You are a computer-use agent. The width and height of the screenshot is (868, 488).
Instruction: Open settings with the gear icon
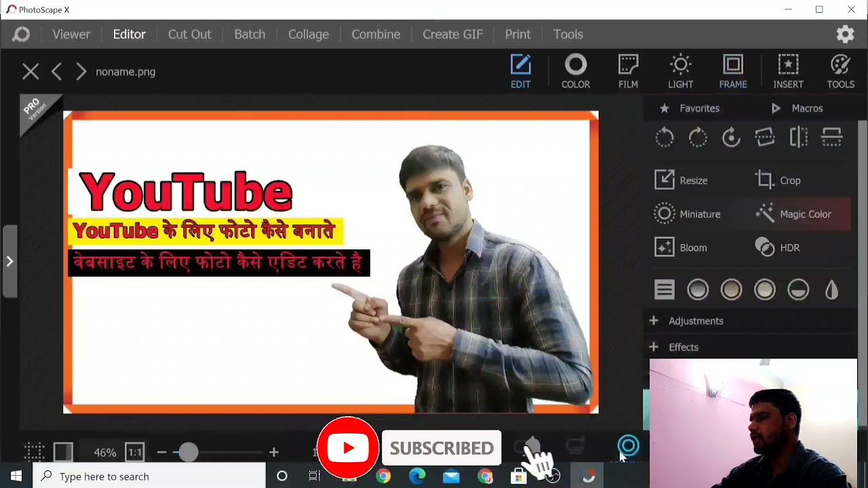(845, 35)
